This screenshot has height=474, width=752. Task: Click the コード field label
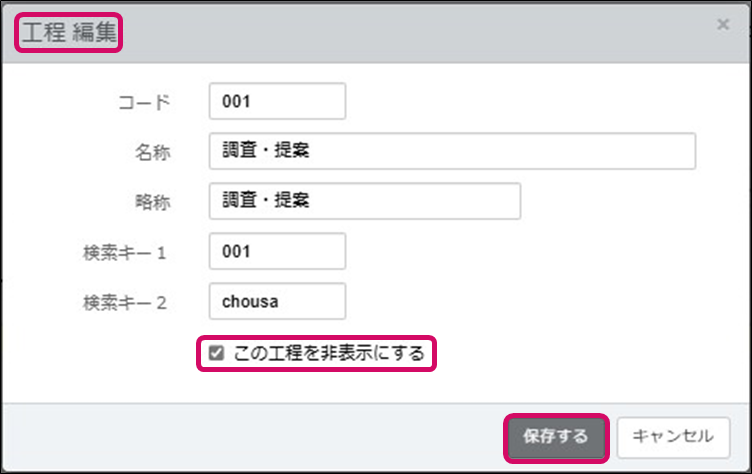[144, 102]
